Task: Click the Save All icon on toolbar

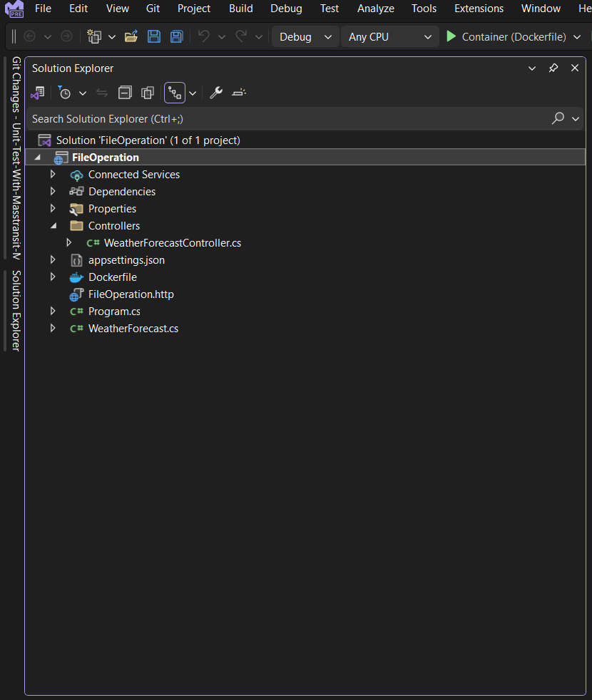Action: click(176, 36)
